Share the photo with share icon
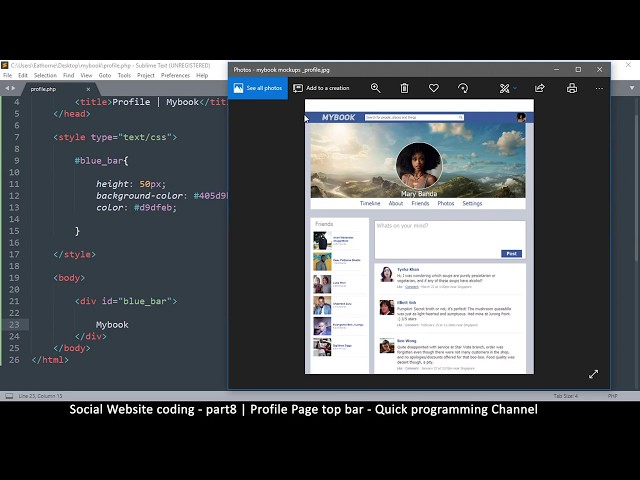Viewport: 640px width, 480px height. (540, 88)
